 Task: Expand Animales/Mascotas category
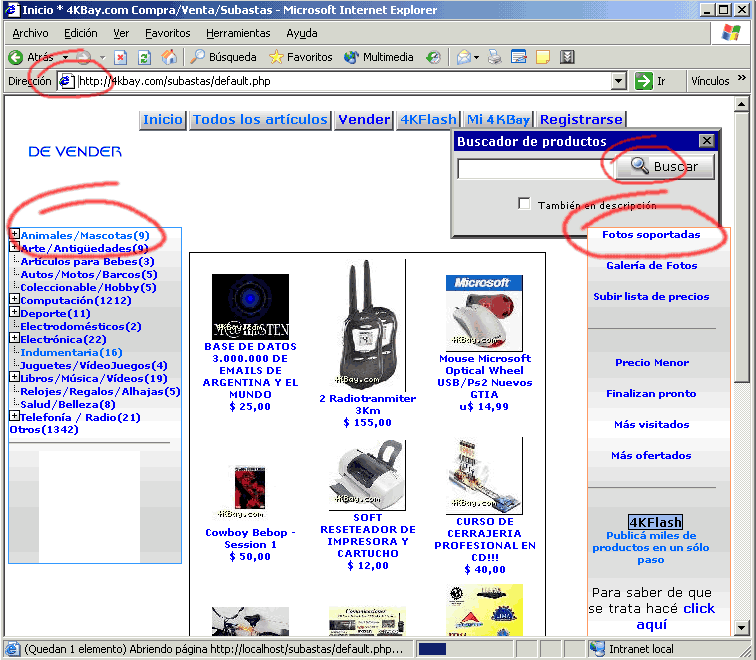click(14, 234)
